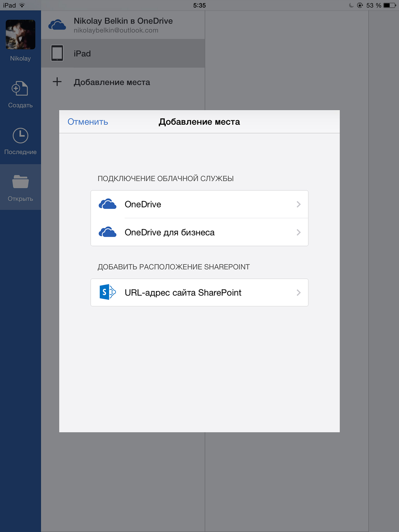
Task: Open the Создать new document icon
Action: pos(20,89)
